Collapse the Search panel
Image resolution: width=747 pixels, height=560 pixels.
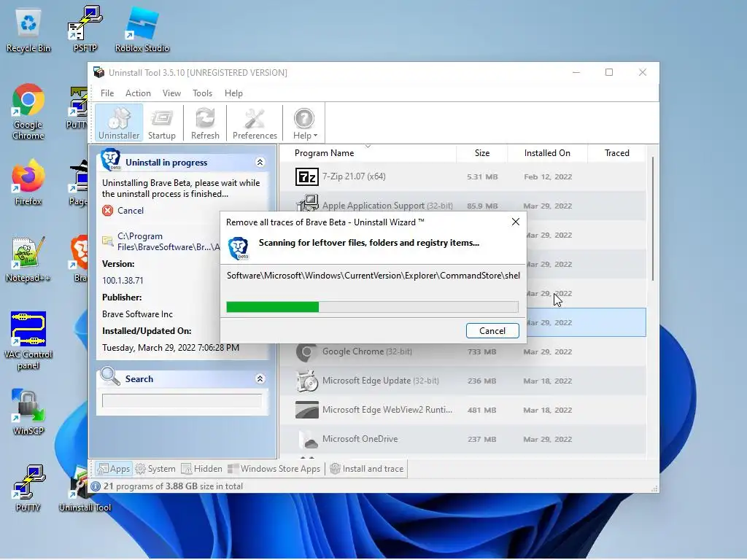coord(260,379)
